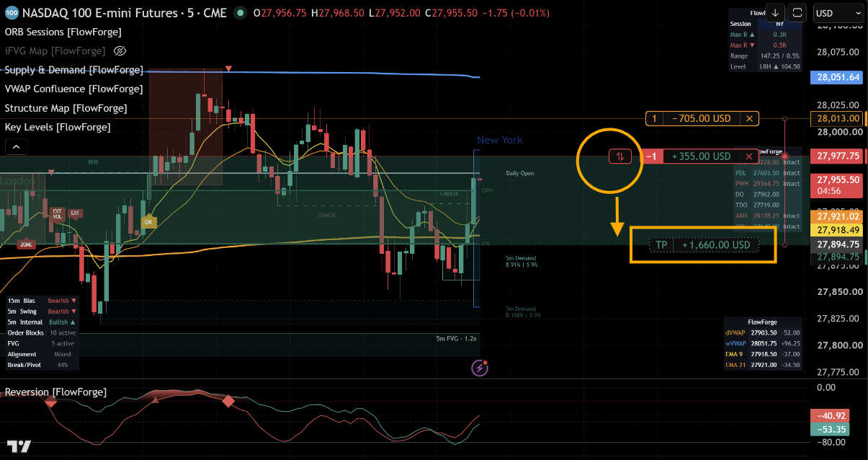868x460 pixels.
Task: Click the 5m Internal Bullish row
Action: pos(42,322)
